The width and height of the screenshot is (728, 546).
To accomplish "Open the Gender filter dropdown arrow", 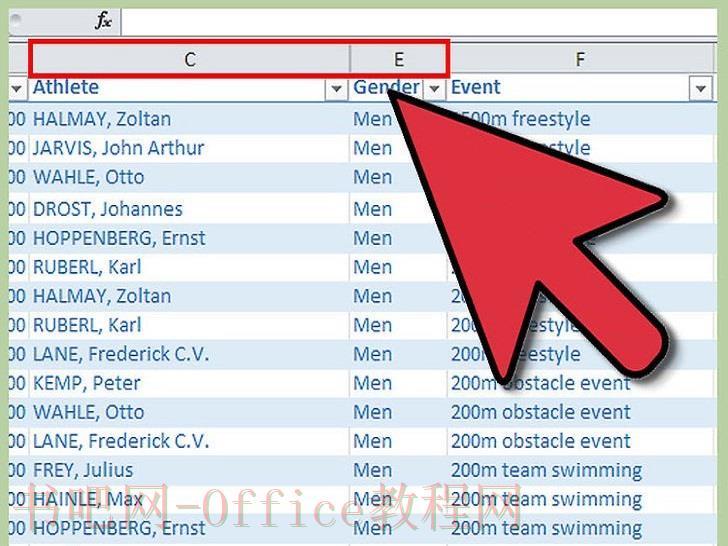I will [x=434, y=88].
